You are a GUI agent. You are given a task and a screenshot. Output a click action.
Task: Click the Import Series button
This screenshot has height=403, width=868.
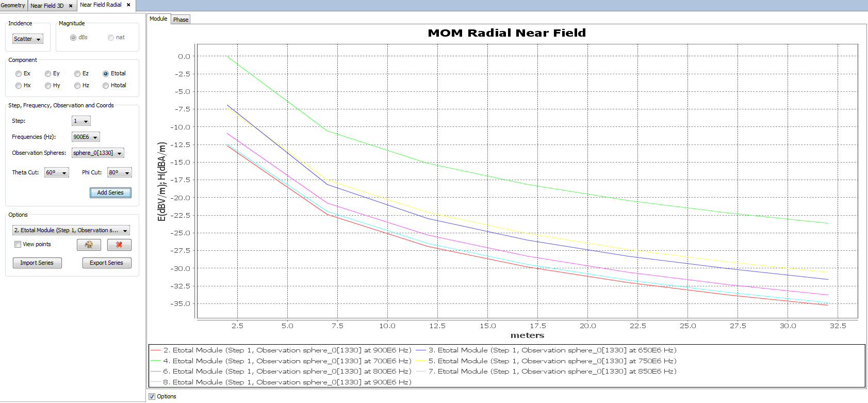(37, 263)
